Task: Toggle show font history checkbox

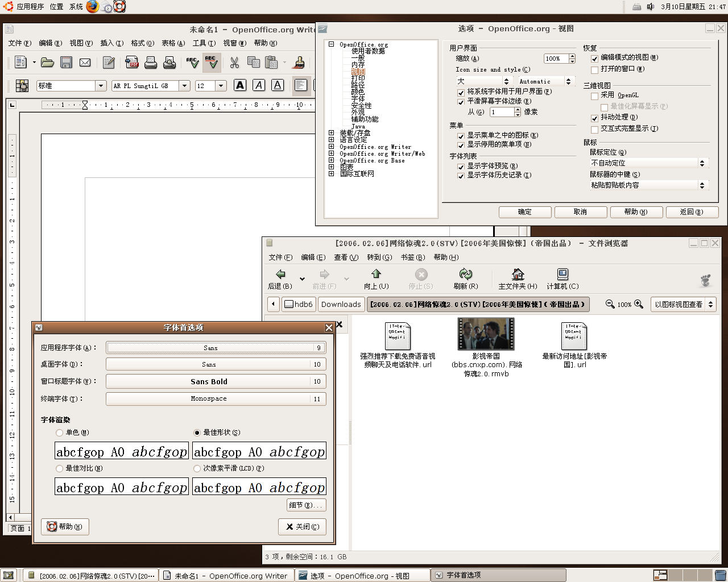Action: tap(461, 176)
